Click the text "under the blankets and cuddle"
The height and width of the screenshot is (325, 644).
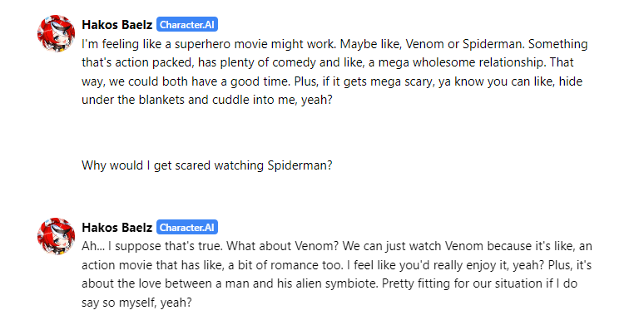coord(166,100)
